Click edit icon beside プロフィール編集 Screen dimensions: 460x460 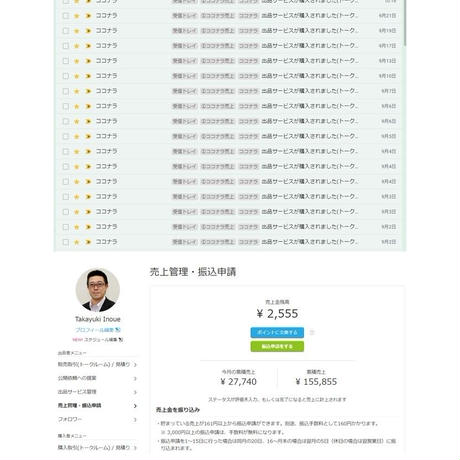pyautogui.click(x=118, y=330)
